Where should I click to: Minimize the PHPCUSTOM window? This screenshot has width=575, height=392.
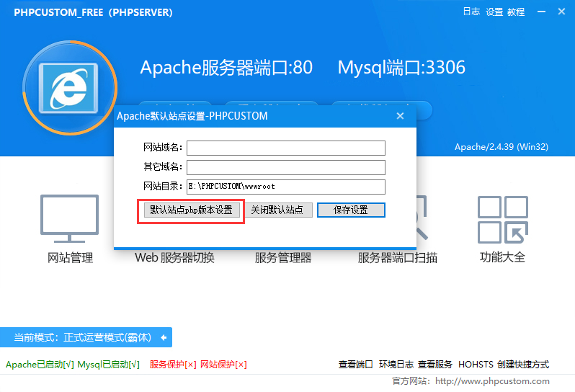point(541,12)
